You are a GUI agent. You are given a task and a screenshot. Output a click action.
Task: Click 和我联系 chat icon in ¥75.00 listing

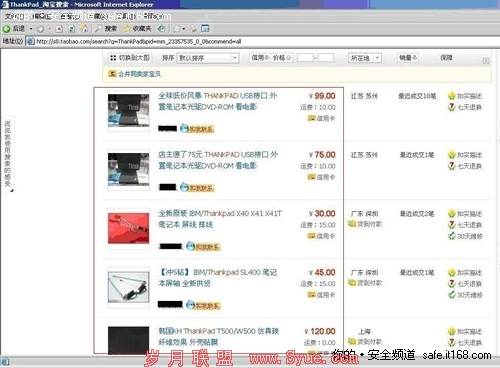point(197,188)
